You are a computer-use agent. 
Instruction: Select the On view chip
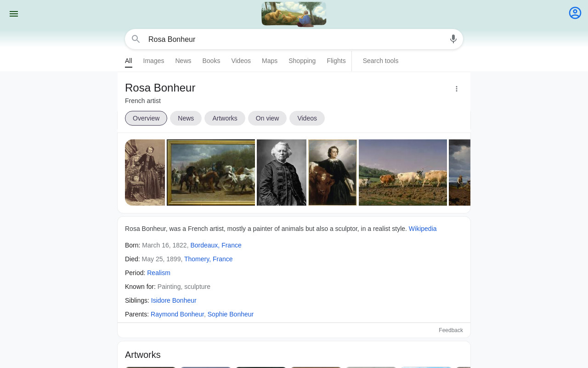click(267, 118)
